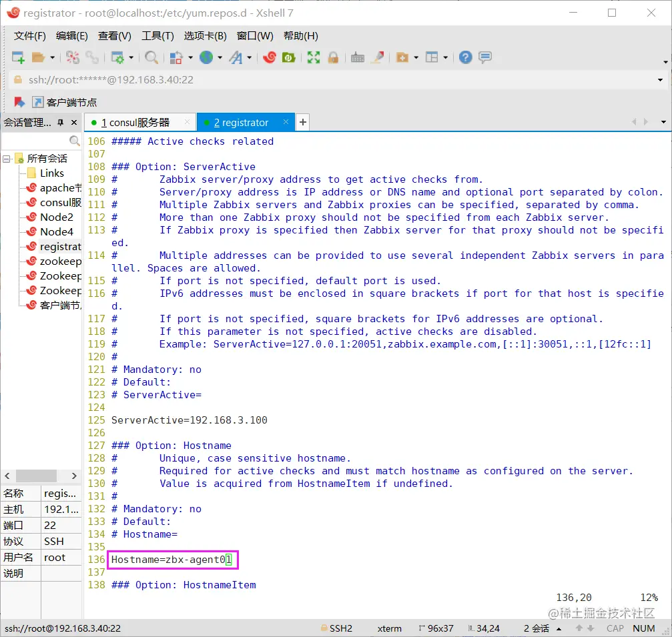
Task: Open the dropdown arrow beside Open folder
Action: tap(52, 57)
